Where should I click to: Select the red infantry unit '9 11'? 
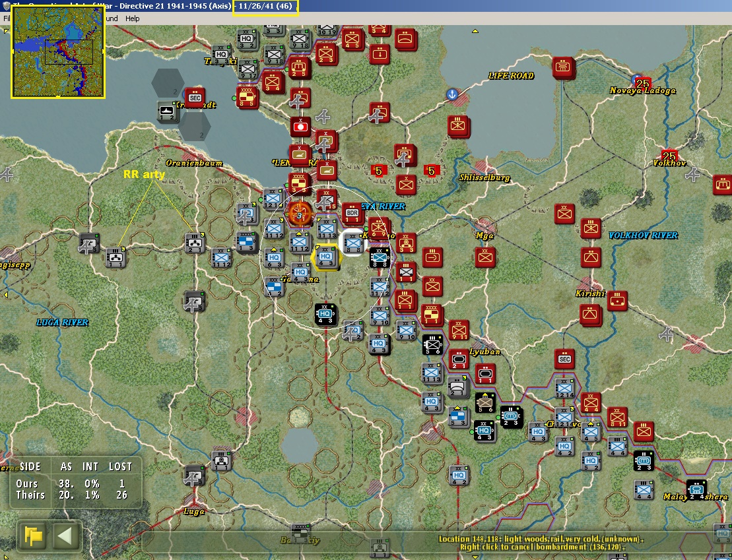(x=459, y=330)
